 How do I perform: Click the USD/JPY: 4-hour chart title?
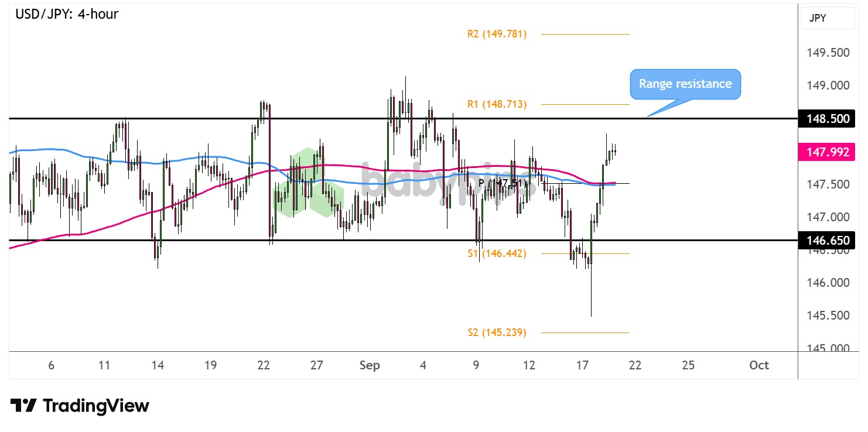(67, 14)
